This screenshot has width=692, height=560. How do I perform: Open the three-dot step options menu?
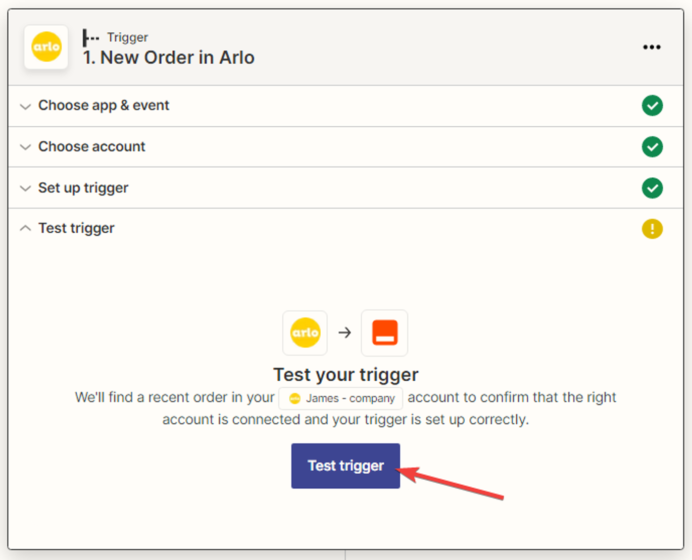coord(652,47)
